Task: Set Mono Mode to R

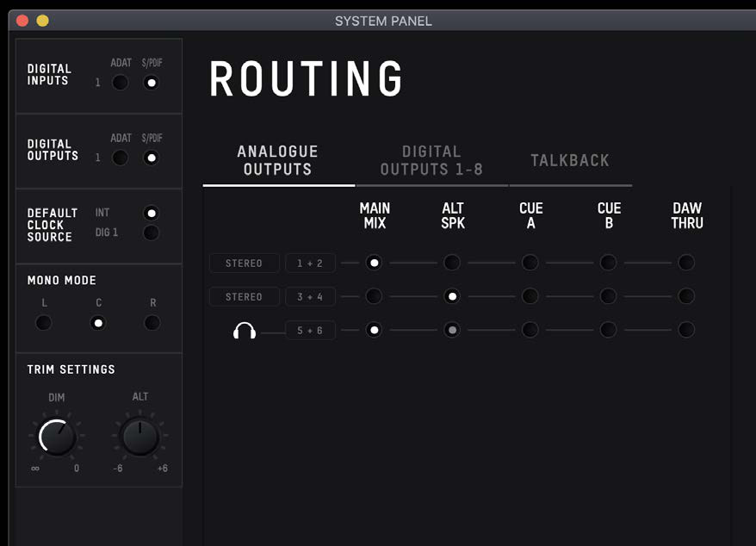Action: tap(152, 323)
